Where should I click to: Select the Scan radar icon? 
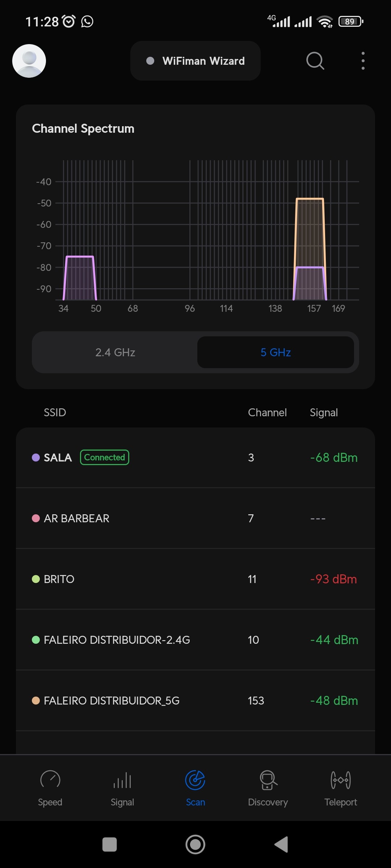tap(195, 780)
